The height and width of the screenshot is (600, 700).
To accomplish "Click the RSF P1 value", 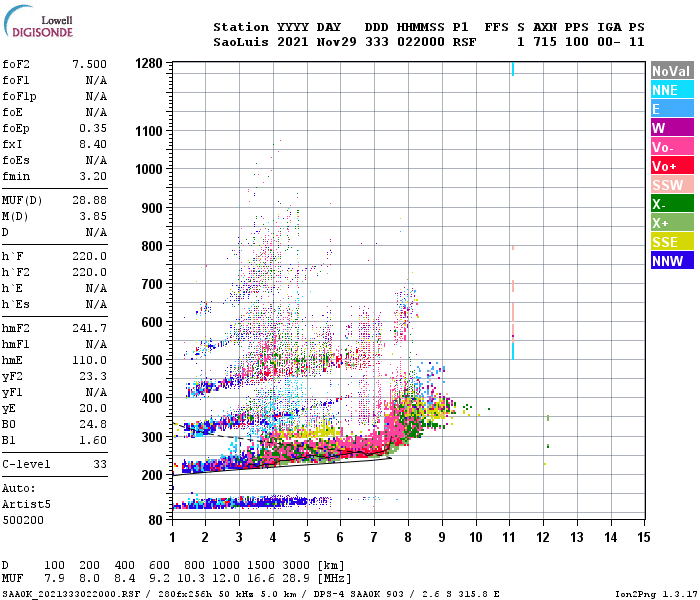I will click(464, 42).
